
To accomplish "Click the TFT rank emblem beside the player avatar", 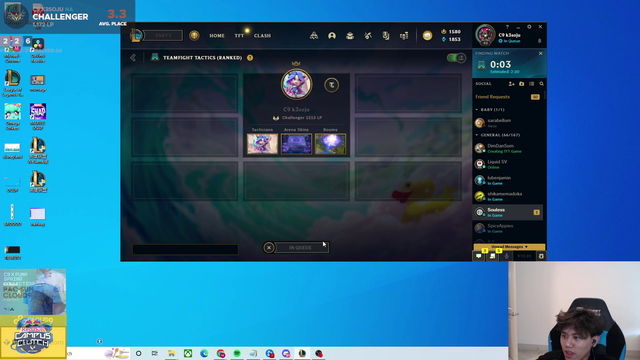I will (x=331, y=85).
